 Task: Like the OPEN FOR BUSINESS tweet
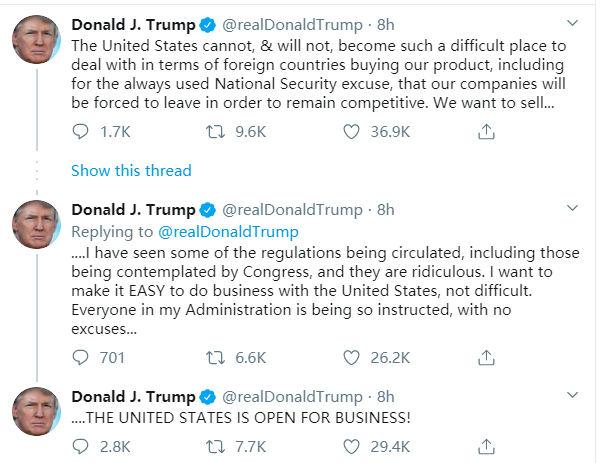pos(351,446)
